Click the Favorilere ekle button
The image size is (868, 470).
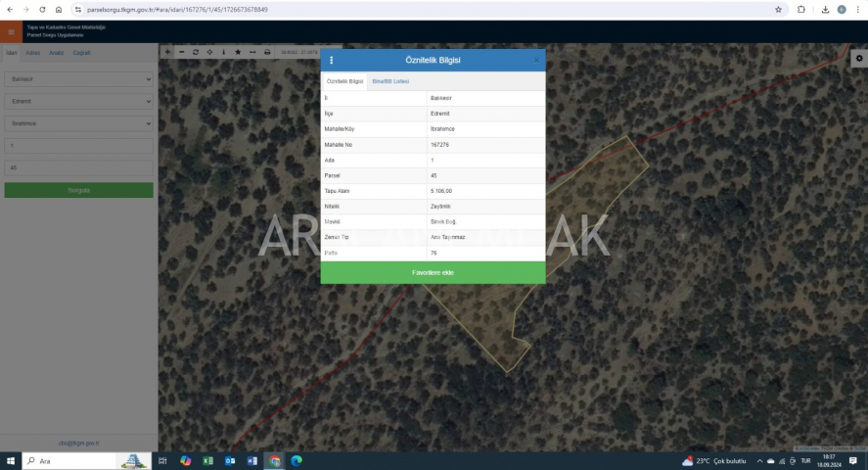[x=433, y=272]
